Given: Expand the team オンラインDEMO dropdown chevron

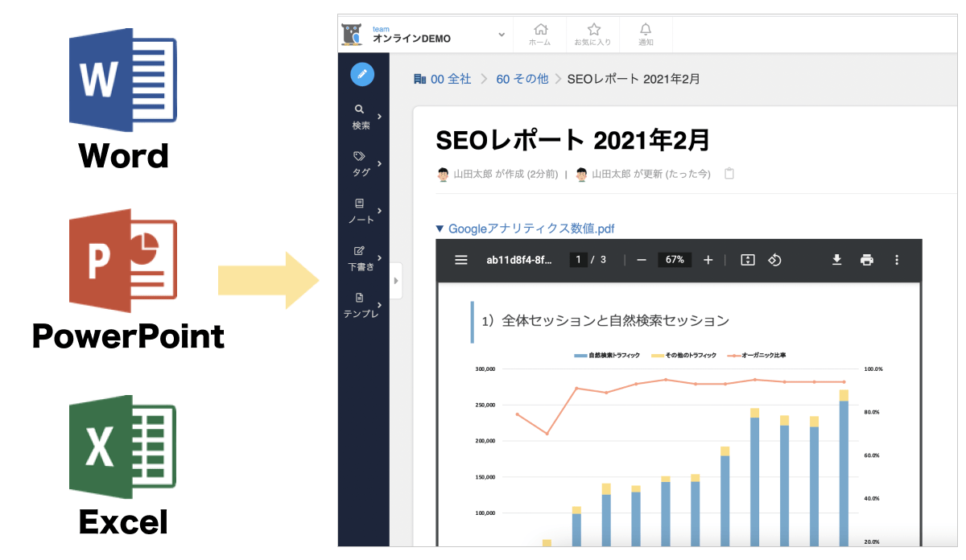Looking at the screenshot, I should point(502,35).
